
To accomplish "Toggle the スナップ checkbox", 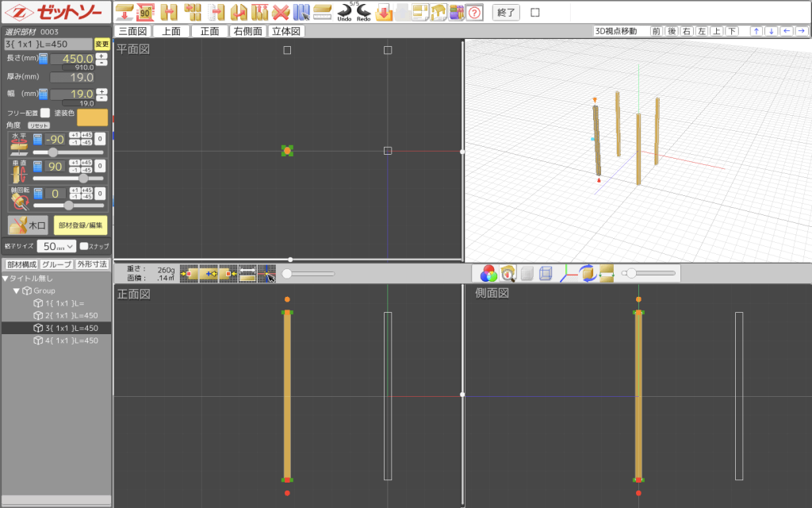I will coord(84,246).
